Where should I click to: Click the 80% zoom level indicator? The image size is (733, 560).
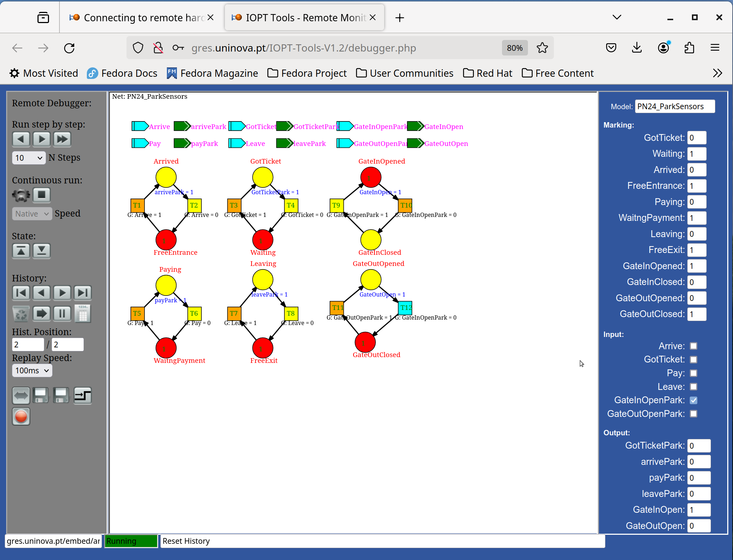(515, 48)
